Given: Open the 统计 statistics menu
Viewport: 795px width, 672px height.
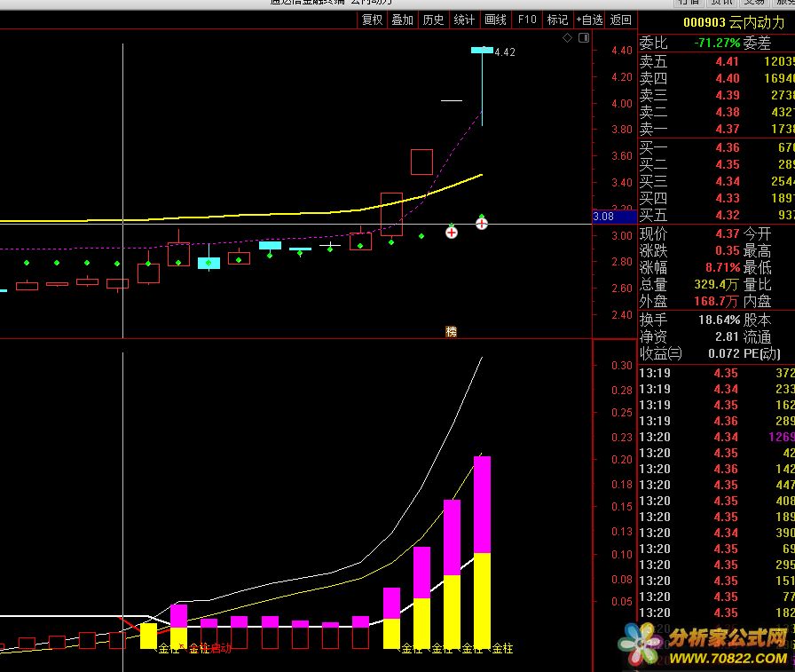Looking at the screenshot, I should point(464,20).
